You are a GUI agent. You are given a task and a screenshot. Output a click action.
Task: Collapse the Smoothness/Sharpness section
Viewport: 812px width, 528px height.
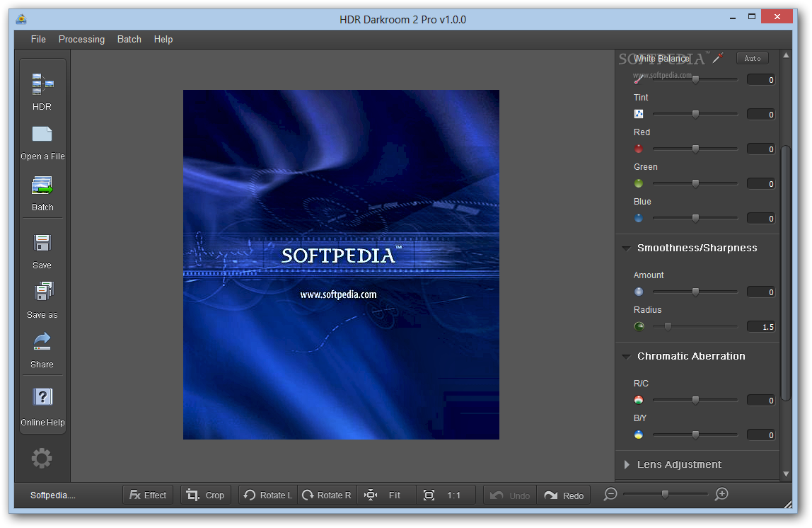[626, 248]
